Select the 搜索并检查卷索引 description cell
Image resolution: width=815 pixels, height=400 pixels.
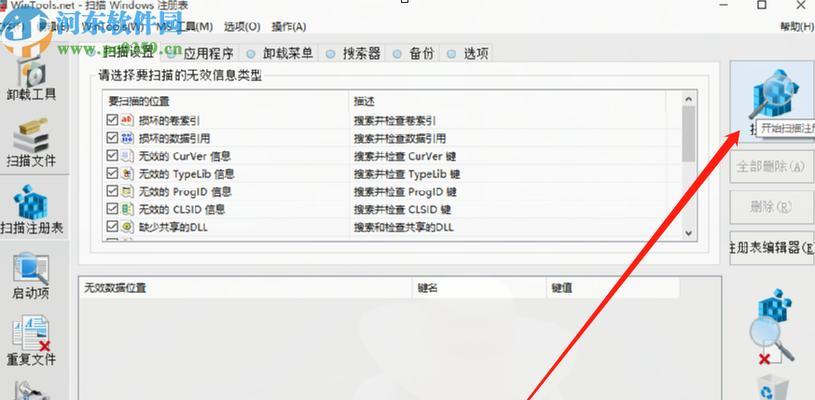click(395, 121)
